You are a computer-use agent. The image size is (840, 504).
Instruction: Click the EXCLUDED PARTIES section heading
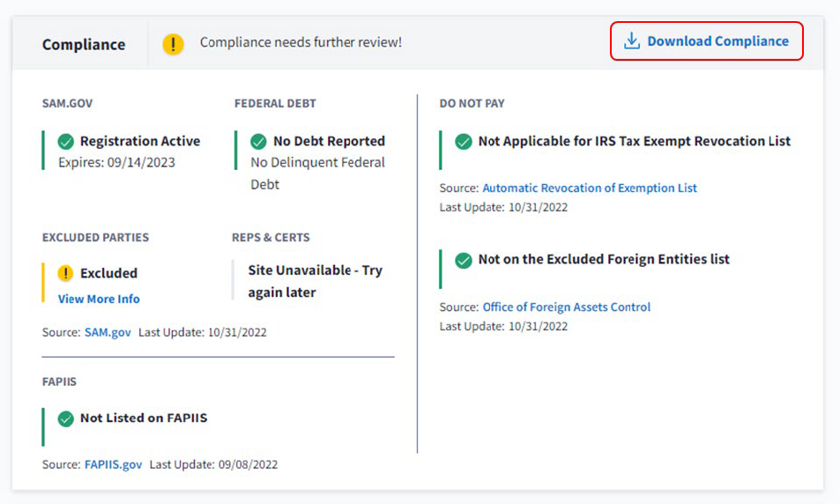click(95, 237)
